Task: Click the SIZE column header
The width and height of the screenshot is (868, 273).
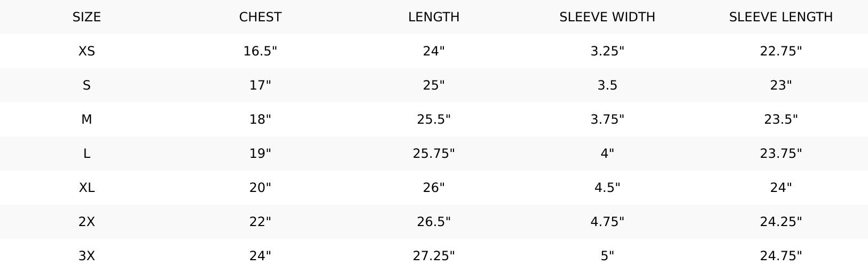Action: click(87, 17)
